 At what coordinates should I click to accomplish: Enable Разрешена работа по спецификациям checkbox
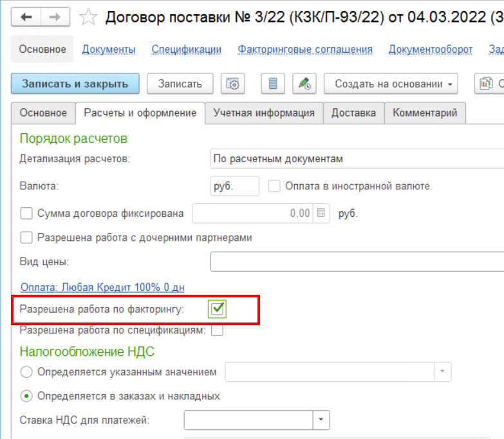(x=218, y=330)
